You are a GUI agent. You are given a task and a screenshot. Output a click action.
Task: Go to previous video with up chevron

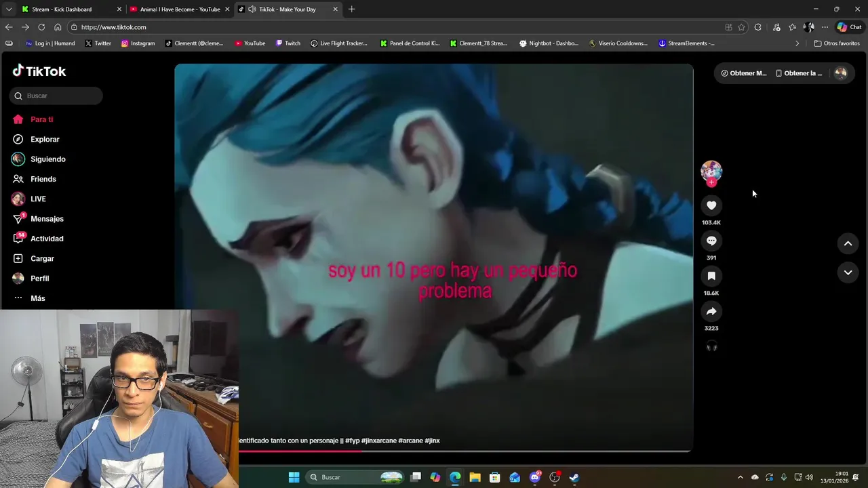coord(848,243)
